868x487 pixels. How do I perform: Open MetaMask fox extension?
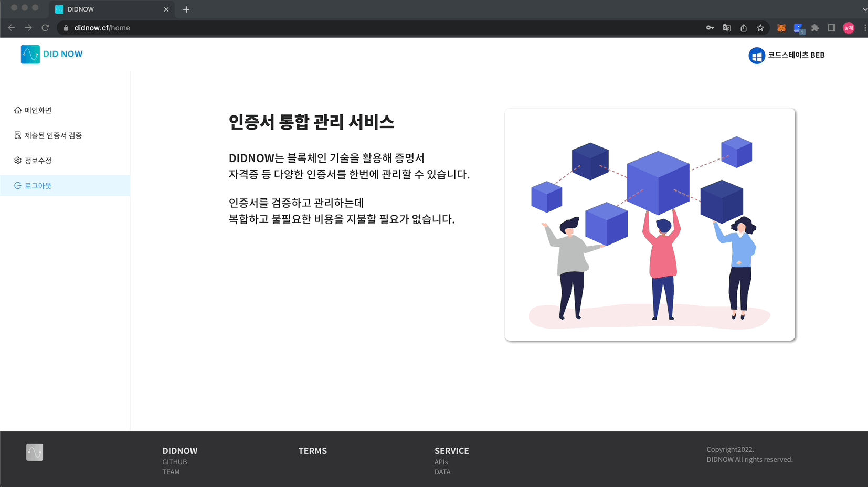(x=781, y=28)
